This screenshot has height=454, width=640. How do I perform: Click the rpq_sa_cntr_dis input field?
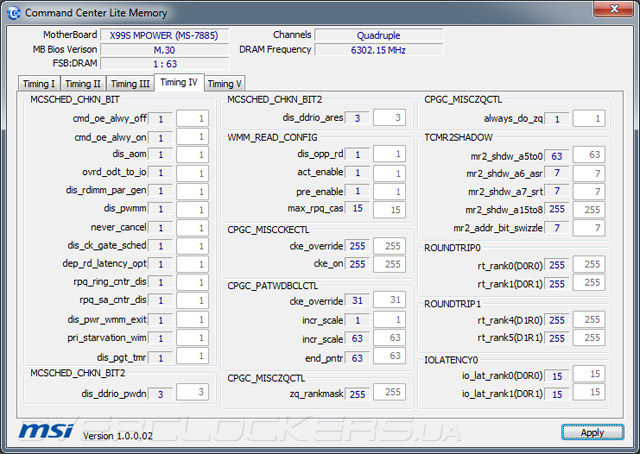[193, 300]
